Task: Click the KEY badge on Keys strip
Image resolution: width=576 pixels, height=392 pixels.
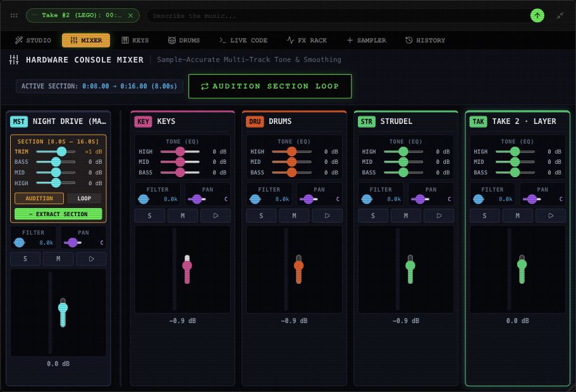Action: click(x=143, y=121)
